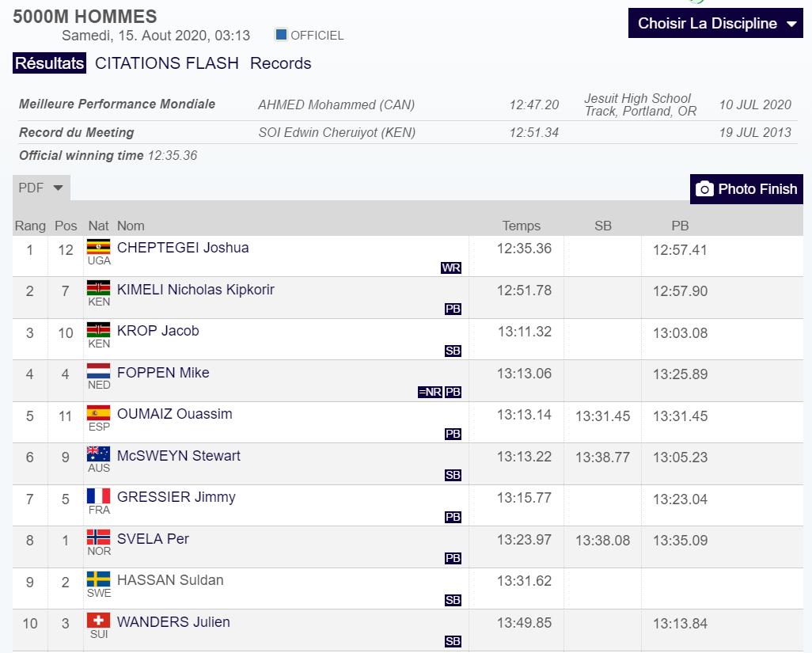Click the Sweden flag icon beside Hassan
Screen dimensions: 812x653
tap(99, 579)
